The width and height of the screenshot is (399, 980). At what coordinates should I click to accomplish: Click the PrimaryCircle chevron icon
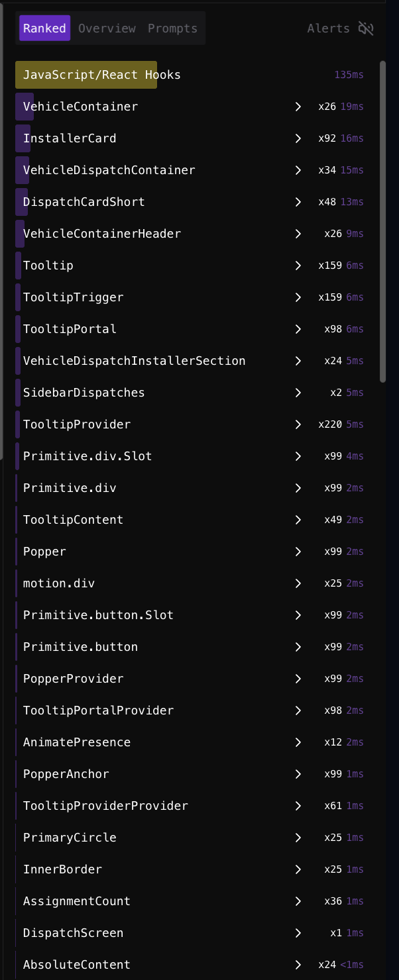tap(298, 838)
